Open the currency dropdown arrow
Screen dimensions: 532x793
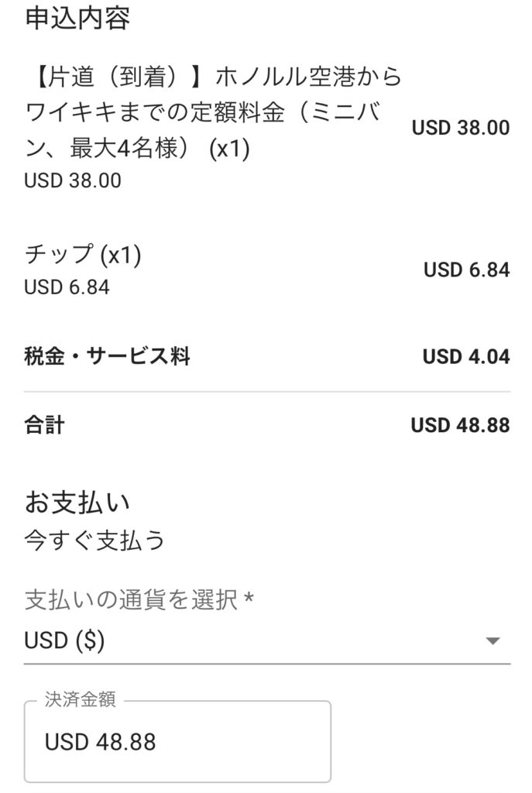point(492,641)
